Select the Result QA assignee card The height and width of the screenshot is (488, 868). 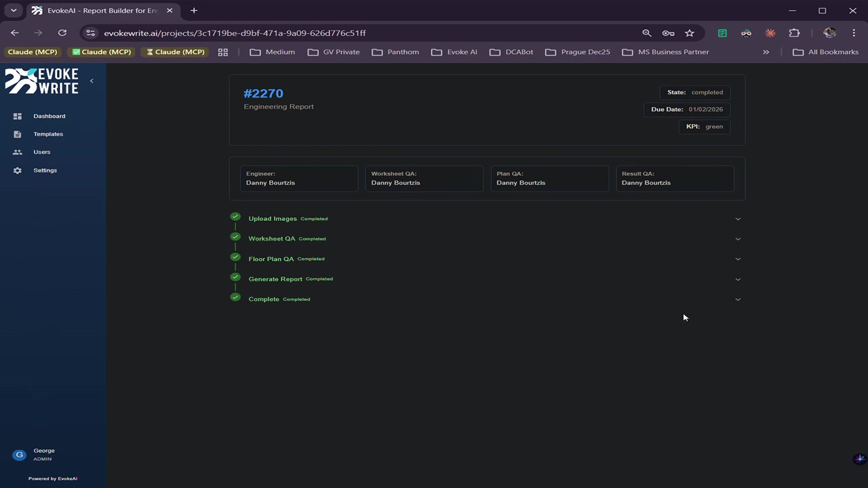(x=675, y=178)
